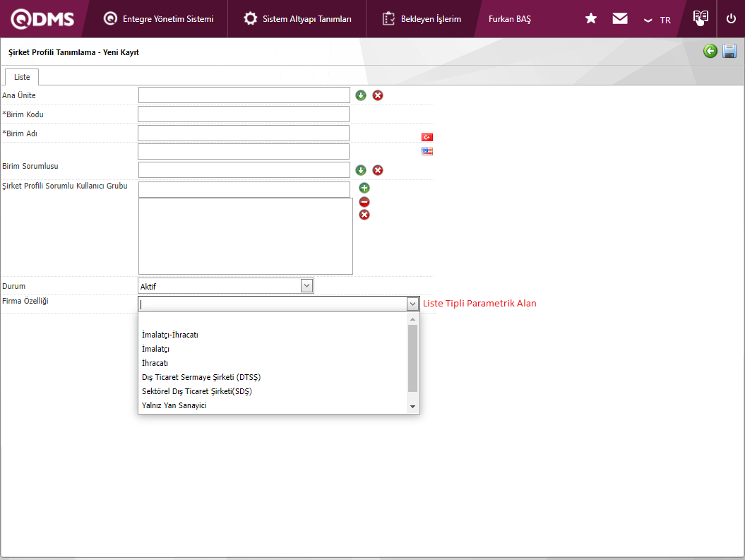Open Entegre Yönetim Sistemi menu

tap(159, 19)
